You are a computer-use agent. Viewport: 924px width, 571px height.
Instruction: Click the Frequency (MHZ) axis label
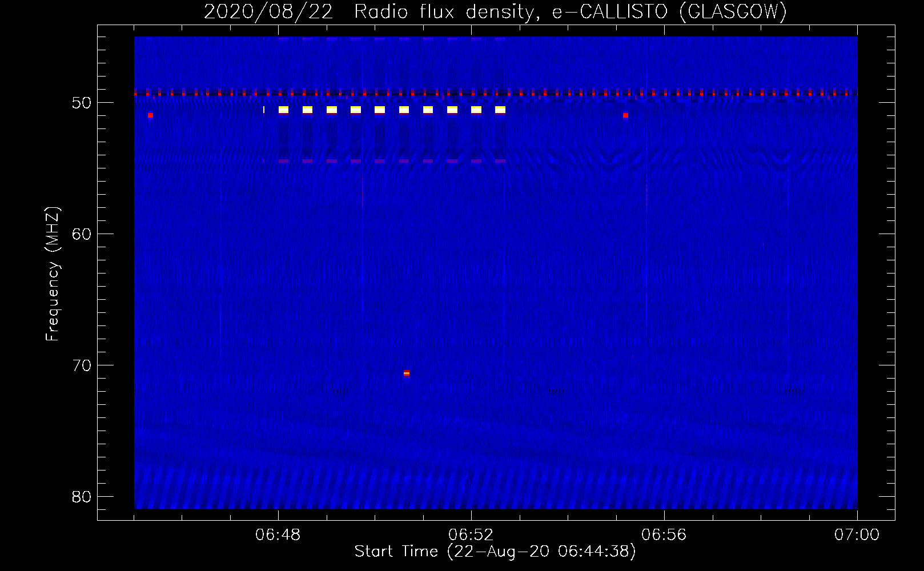coord(53,274)
